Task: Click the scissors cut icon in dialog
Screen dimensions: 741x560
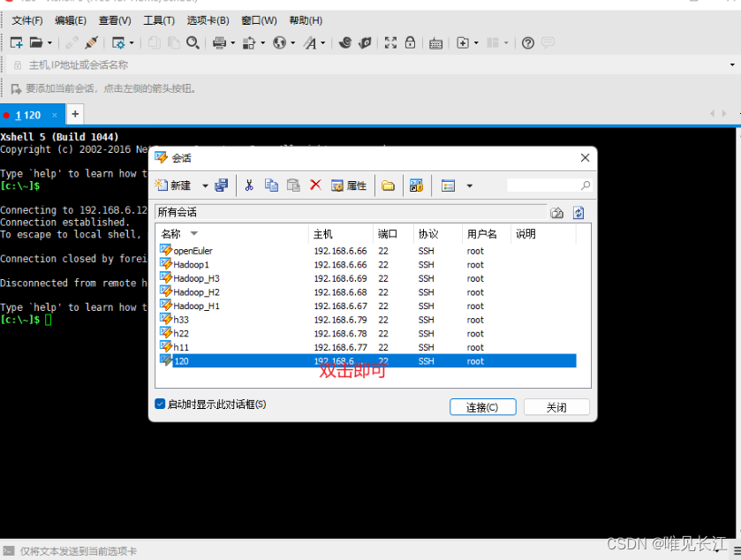Action: (249, 185)
